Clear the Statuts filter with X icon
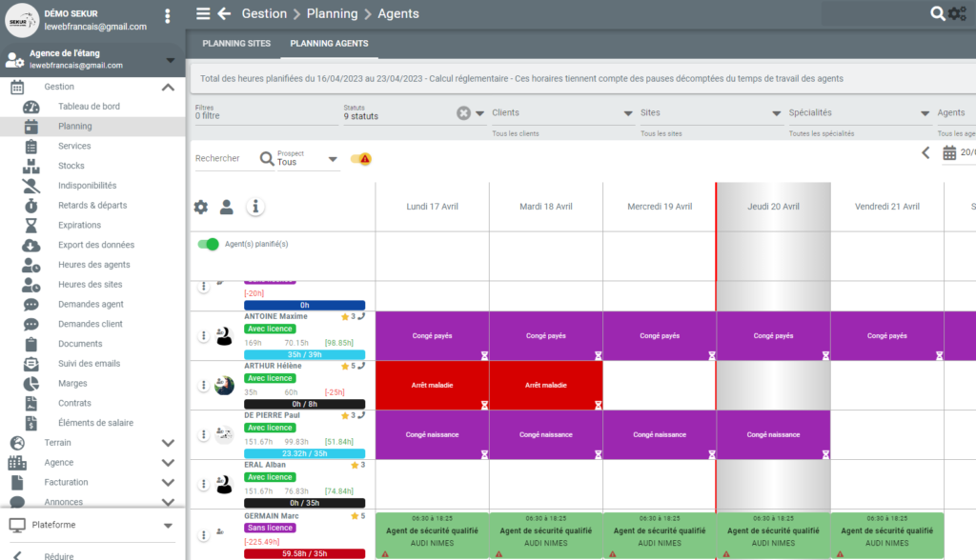Screen dimensions: 976x560 click(463, 113)
